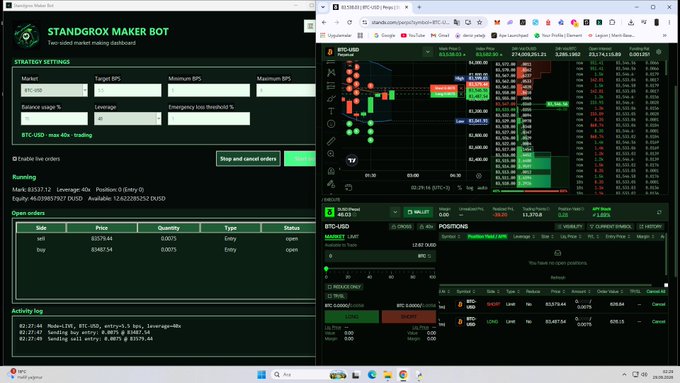
Task: Open the 40x leverage selector
Action: 426,226
